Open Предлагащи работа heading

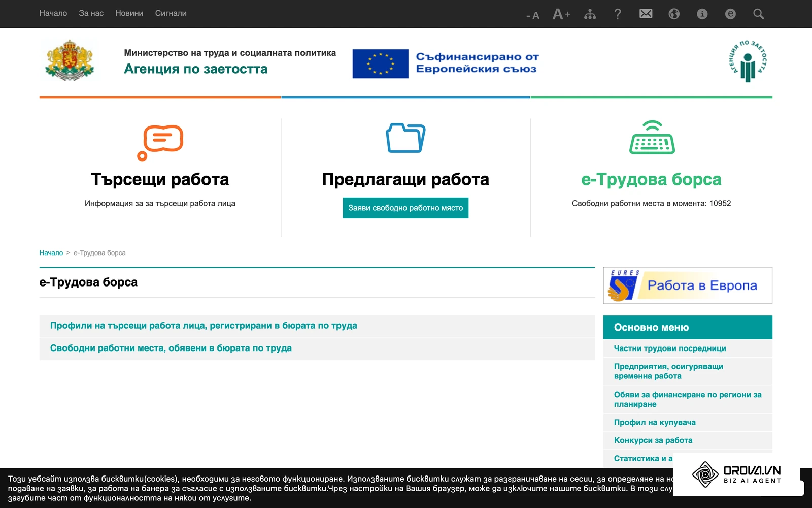point(405,179)
